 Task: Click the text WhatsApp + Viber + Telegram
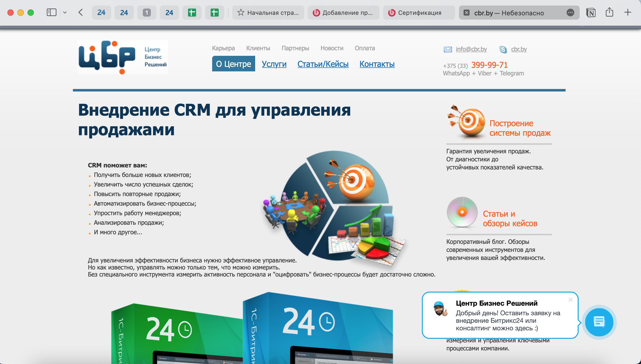click(483, 73)
